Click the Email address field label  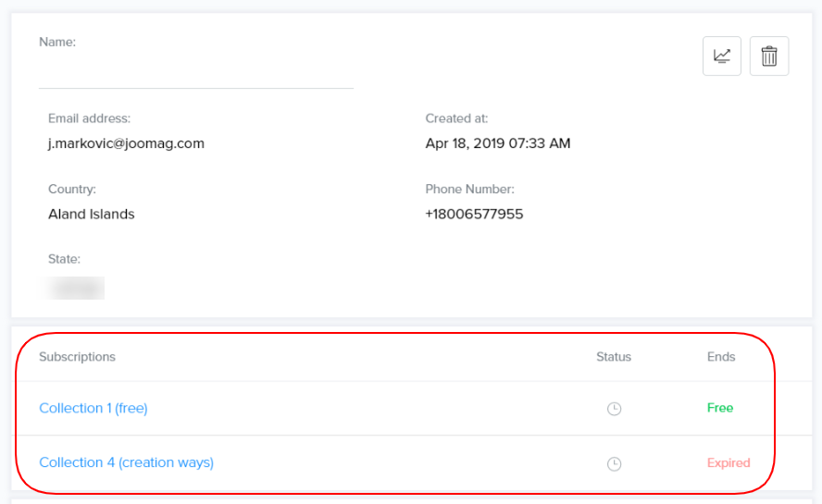(89, 118)
